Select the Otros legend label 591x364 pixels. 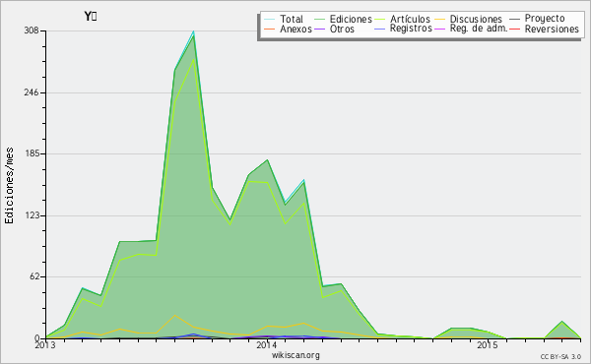[x=342, y=29]
